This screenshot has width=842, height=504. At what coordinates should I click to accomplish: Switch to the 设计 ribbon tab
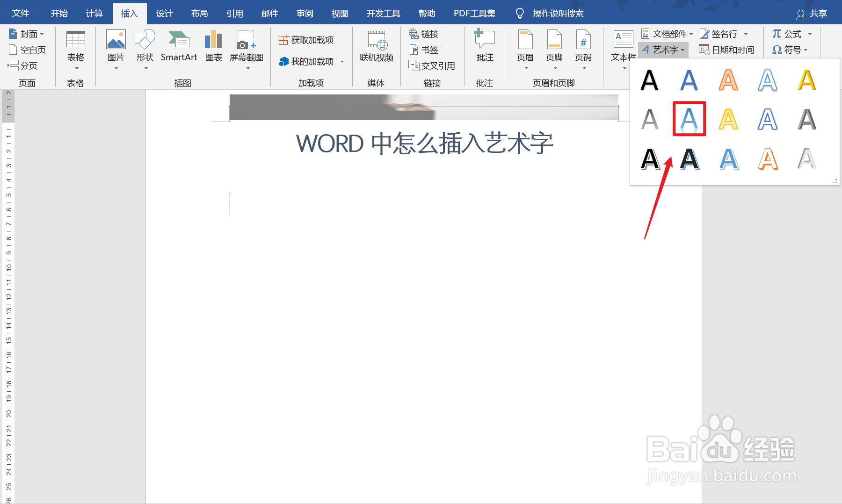[164, 13]
